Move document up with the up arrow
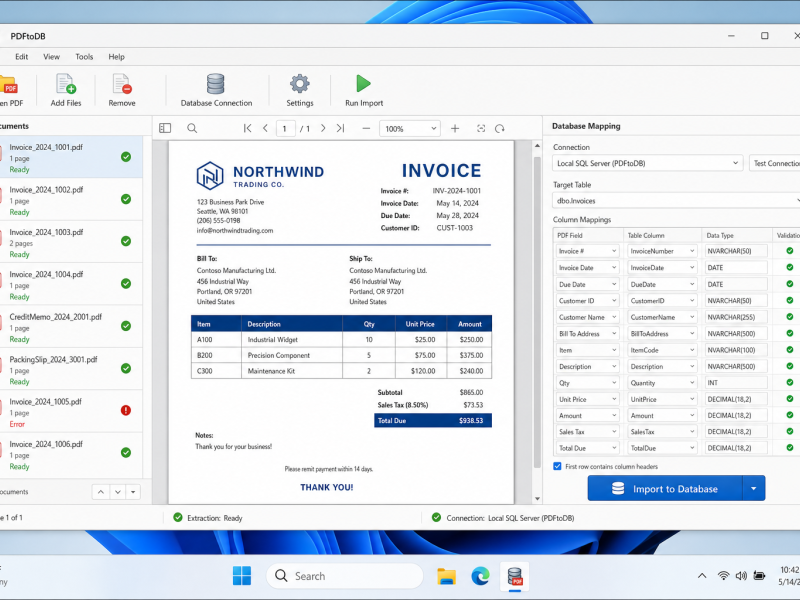 (101, 492)
